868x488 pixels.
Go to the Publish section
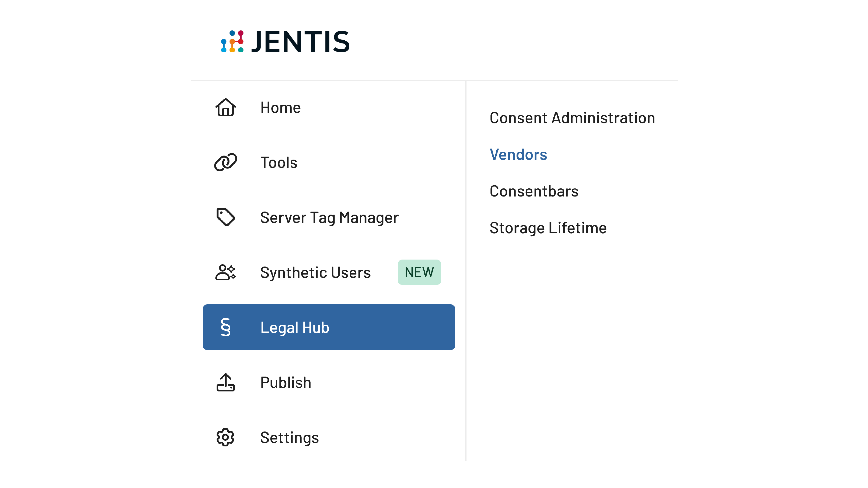pyautogui.click(x=329, y=382)
